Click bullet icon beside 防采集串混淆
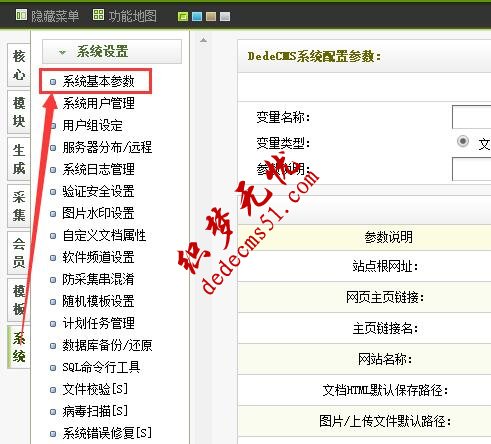This screenshot has width=491, height=444. click(x=53, y=280)
